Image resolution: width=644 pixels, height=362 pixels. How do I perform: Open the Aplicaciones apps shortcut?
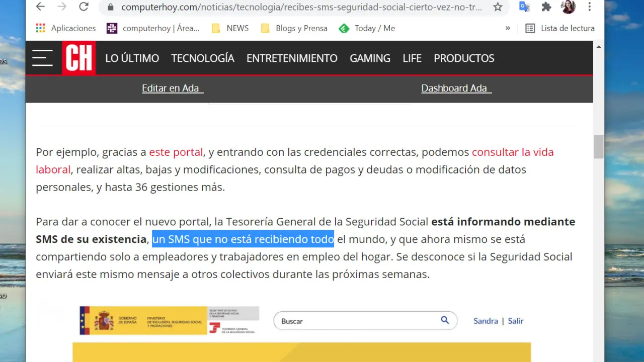point(65,28)
